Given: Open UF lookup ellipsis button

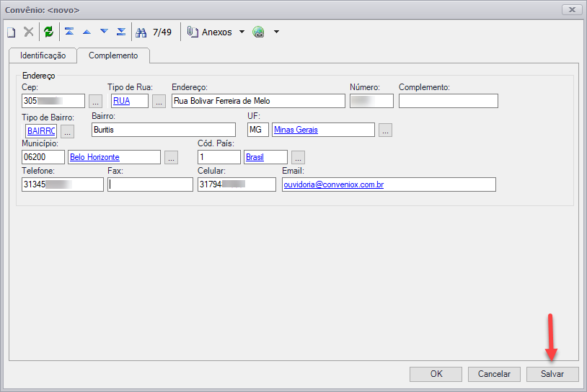Looking at the screenshot, I should coord(385,130).
